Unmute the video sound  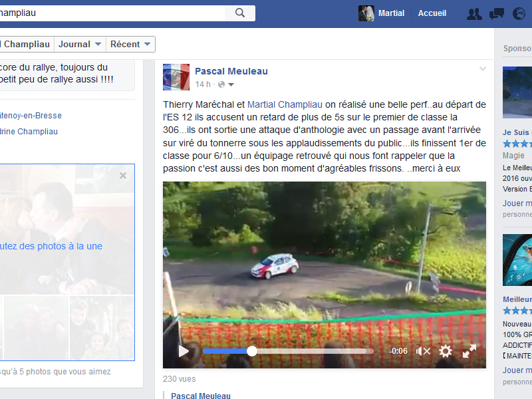coord(423,351)
